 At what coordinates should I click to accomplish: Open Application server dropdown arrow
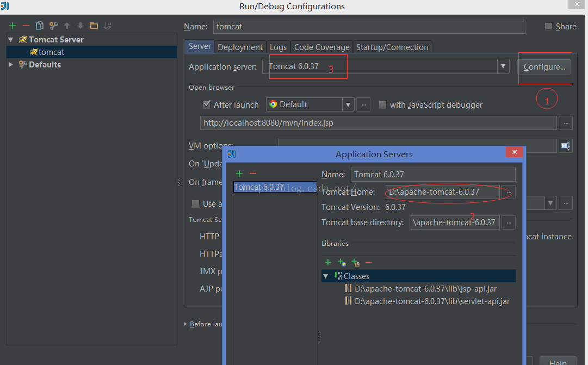pyautogui.click(x=503, y=66)
